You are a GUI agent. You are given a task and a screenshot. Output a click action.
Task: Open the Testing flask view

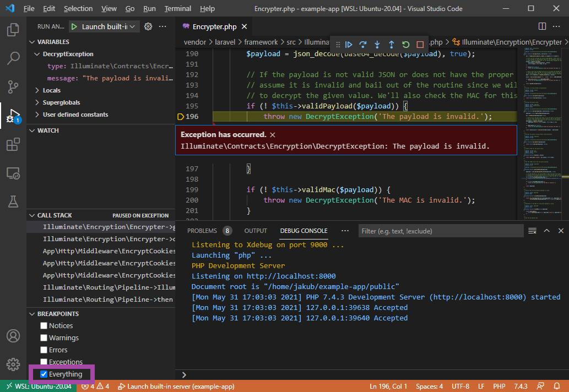click(x=13, y=202)
